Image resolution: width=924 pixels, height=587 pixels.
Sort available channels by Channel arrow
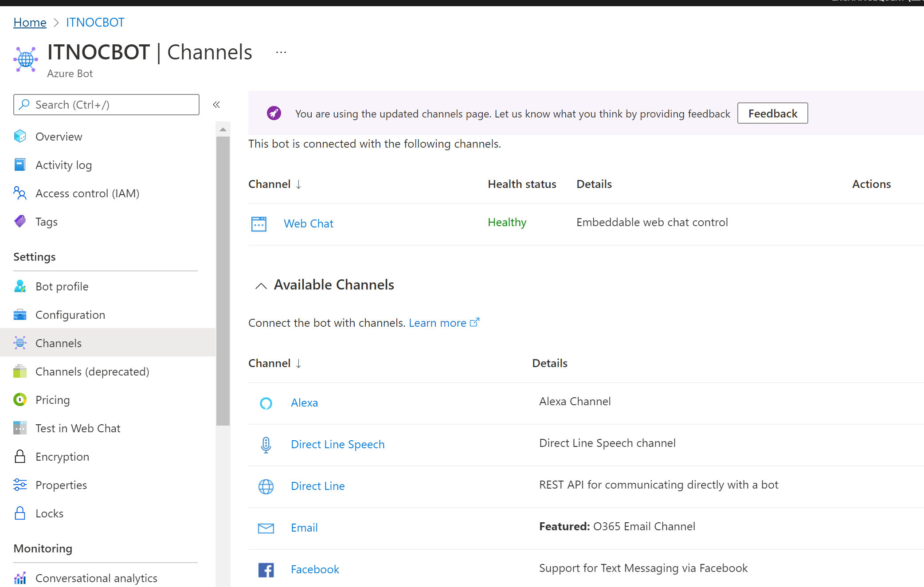pos(298,364)
